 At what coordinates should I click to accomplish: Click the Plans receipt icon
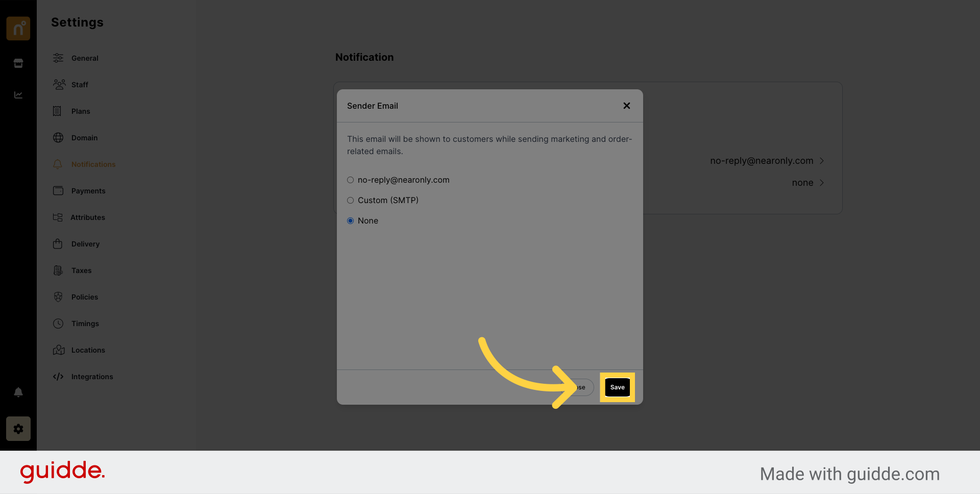(57, 111)
